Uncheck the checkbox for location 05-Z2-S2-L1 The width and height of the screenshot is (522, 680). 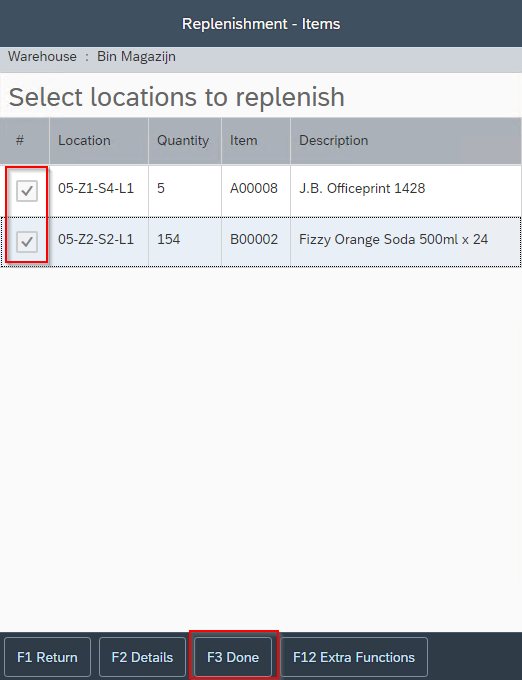(27, 242)
